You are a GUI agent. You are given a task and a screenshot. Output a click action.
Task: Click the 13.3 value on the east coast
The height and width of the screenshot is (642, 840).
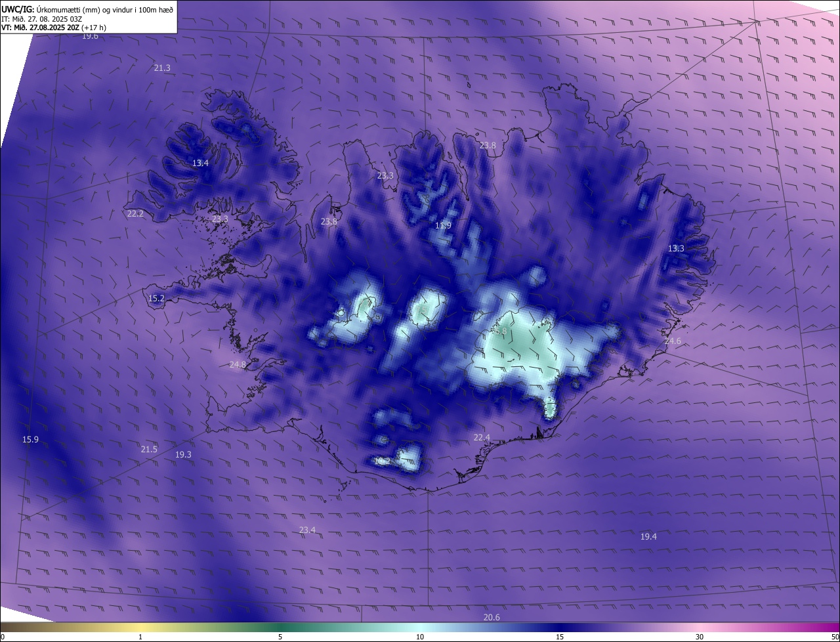coord(676,248)
